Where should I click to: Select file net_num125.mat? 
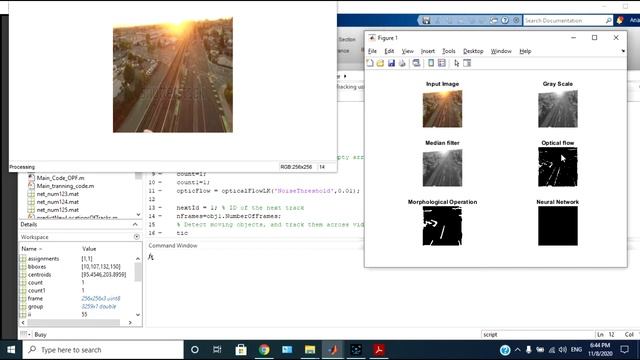[x=58, y=210]
